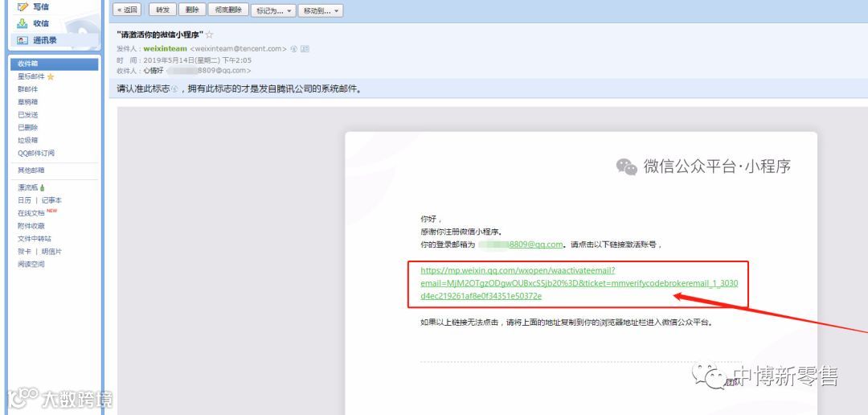Viewport: 868px width, 415px height.
Task: Click the 收信 receive mail download icon
Action: 23,23
